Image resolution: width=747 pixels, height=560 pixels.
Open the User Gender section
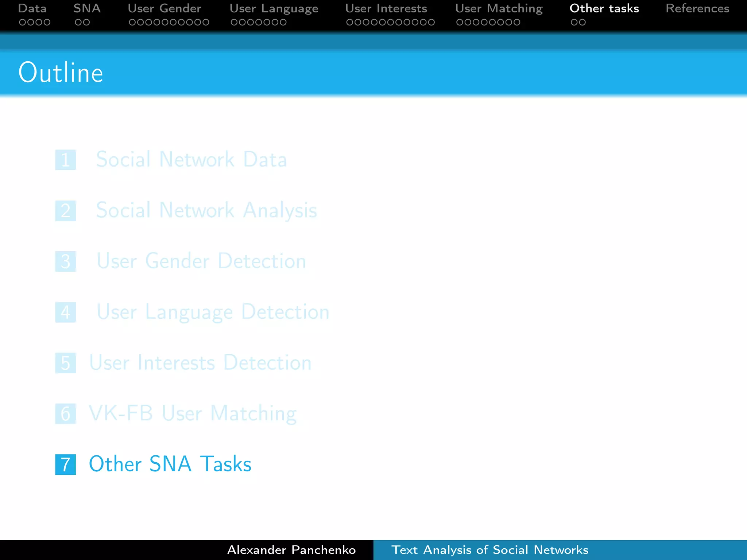(164, 8)
